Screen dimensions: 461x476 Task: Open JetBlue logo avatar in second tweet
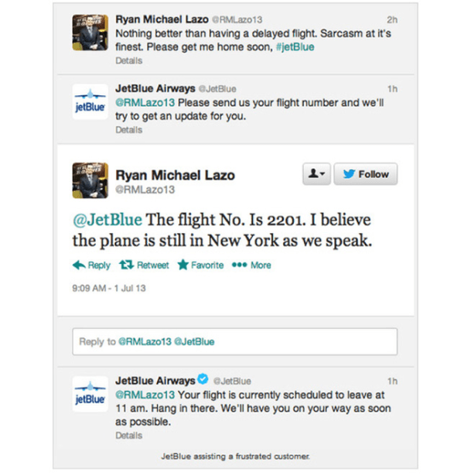90,101
